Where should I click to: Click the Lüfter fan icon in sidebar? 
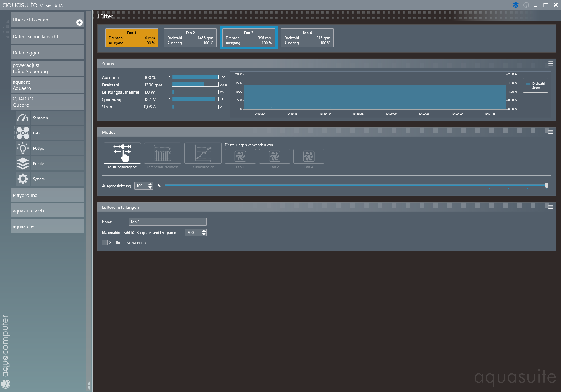coord(23,133)
